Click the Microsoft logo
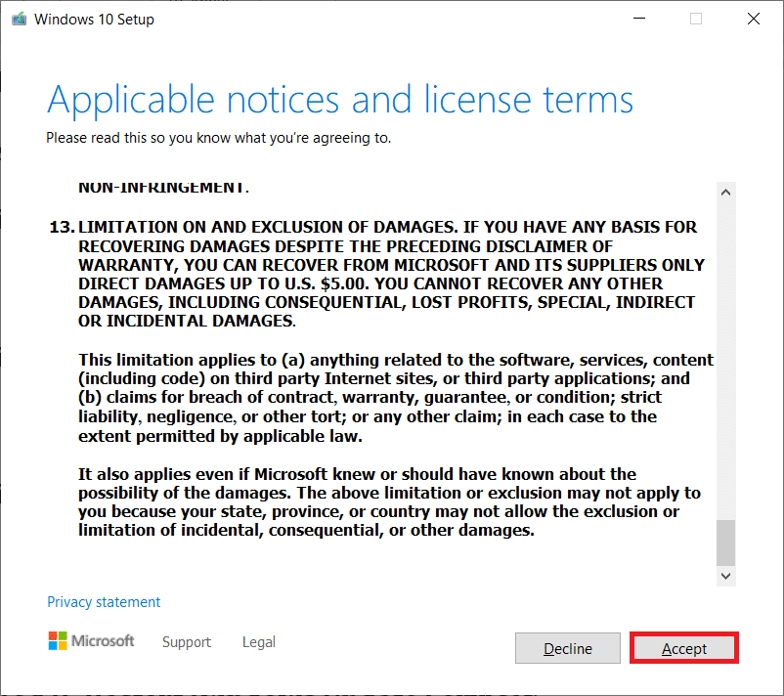This screenshot has height=696, width=784. (x=91, y=640)
